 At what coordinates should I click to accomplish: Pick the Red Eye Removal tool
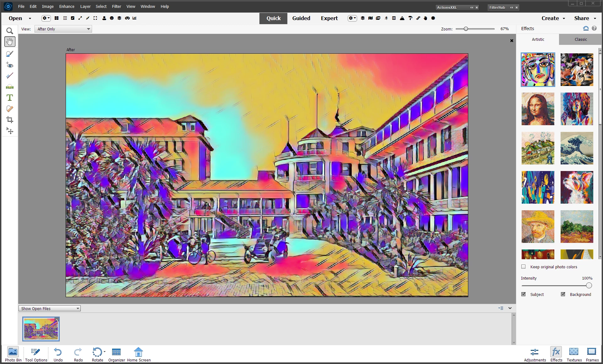pyautogui.click(x=10, y=65)
